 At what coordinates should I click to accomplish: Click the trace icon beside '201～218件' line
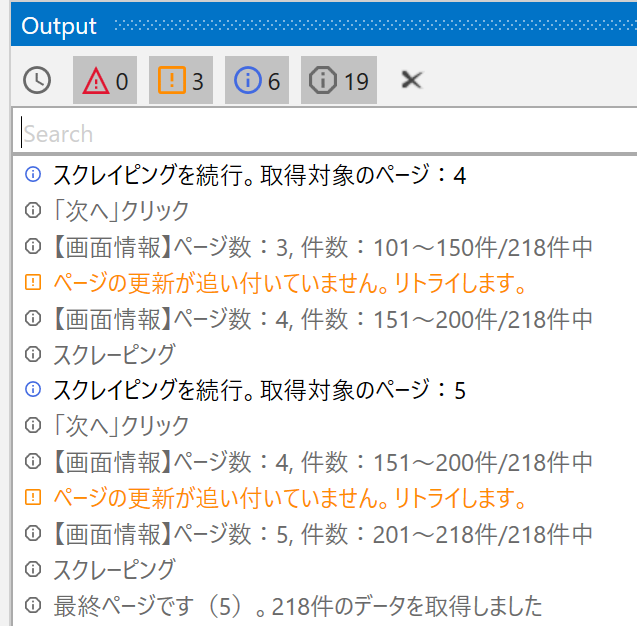[33, 533]
